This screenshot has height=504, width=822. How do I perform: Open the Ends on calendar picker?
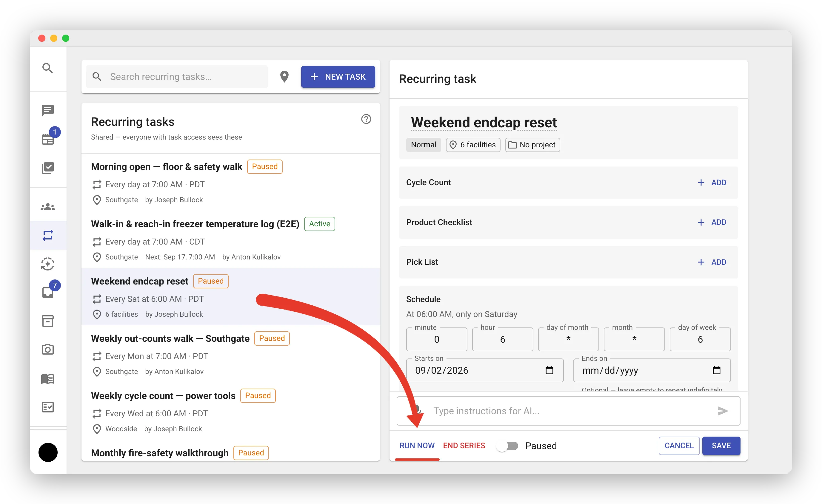coord(717,370)
